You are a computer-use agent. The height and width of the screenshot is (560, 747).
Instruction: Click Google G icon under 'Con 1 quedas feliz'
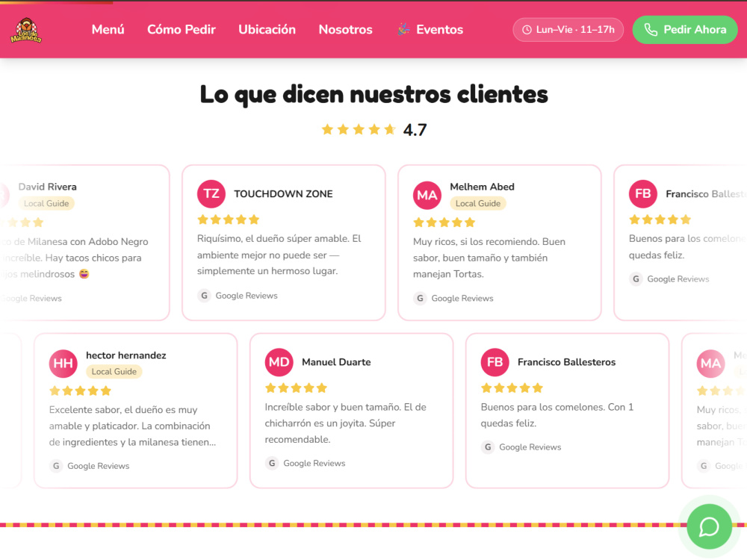pos(487,447)
